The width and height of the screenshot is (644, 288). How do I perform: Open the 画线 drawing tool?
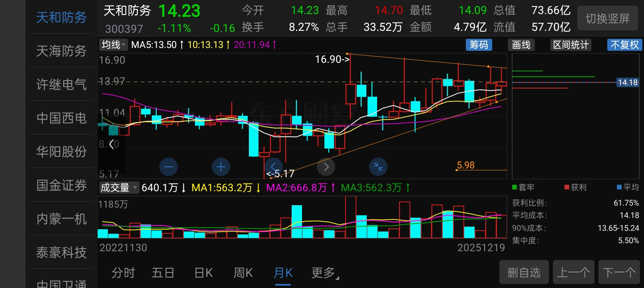pos(521,45)
